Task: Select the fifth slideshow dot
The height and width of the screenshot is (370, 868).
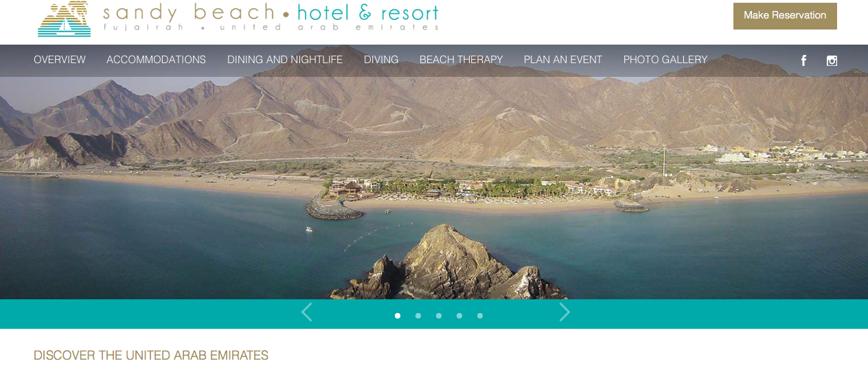Action: coord(480,316)
